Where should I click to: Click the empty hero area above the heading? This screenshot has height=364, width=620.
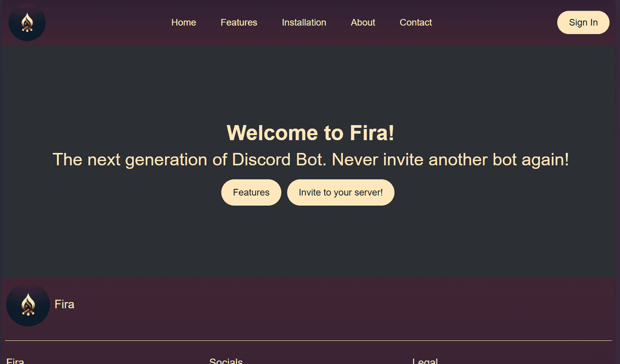(310, 82)
